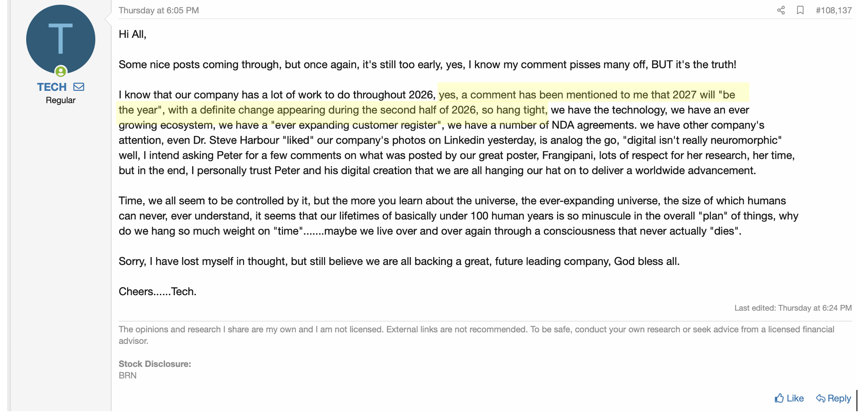This screenshot has height=413, width=868.
Task: Open the TECH username profile link
Action: [x=52, y=87]
